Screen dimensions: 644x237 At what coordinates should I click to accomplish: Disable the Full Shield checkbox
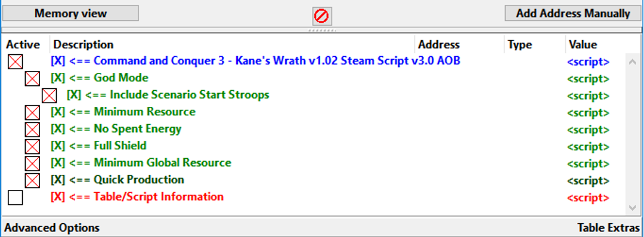(32, 146)
